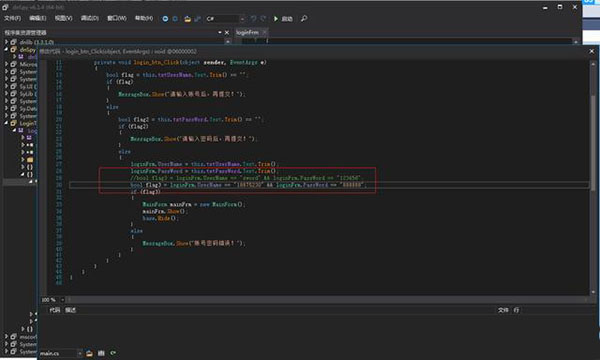The image size is (600, 360).
Task: Open the 窗口(W) menu
Action: 117,18
